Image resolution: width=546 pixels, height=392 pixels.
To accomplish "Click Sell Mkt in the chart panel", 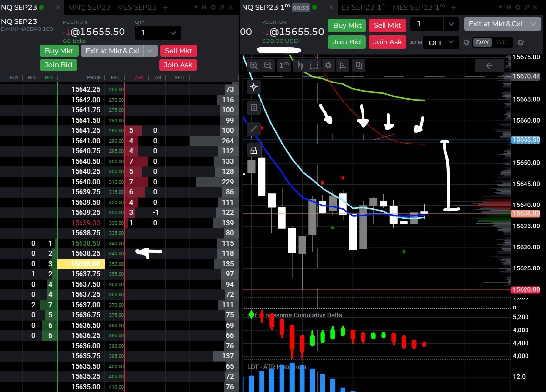I will (x=387, y=25).
